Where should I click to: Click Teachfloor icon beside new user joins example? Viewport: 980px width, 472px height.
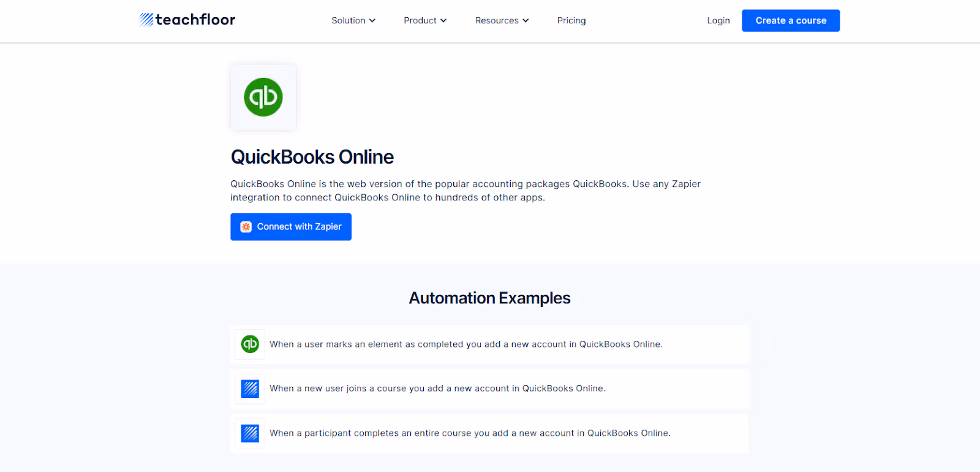(x=250, y=389)
